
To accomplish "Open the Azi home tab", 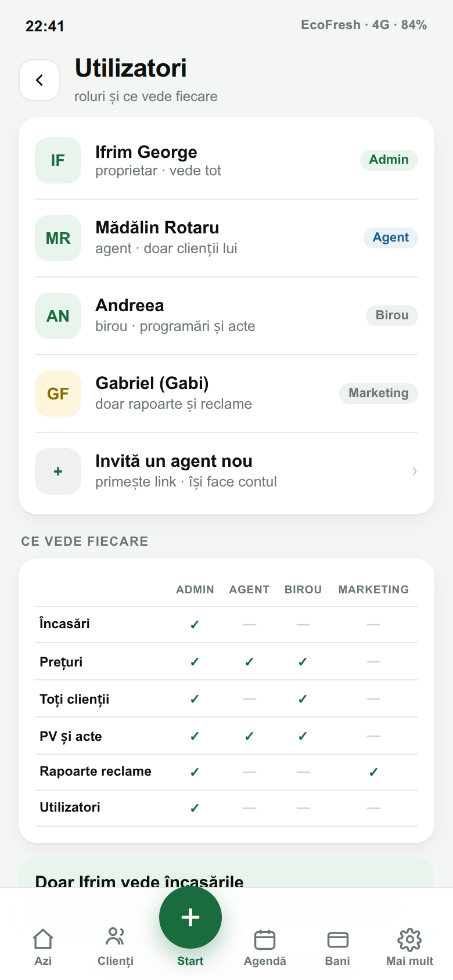I will coord(43,947).
